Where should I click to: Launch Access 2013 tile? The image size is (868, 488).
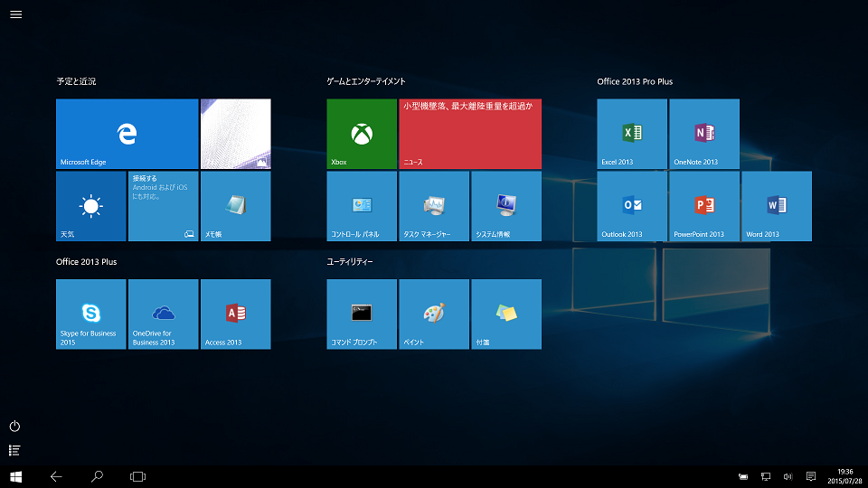tap(236, 314)
